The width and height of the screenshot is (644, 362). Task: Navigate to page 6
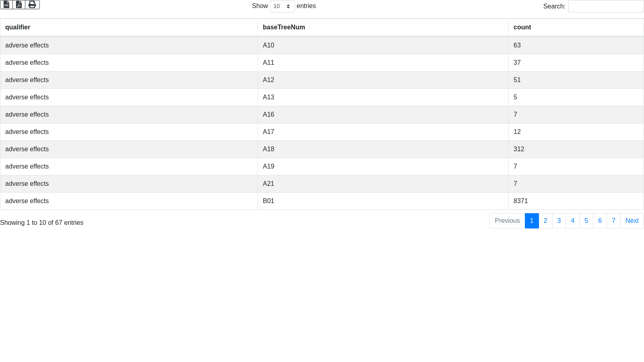coord(600,221)
